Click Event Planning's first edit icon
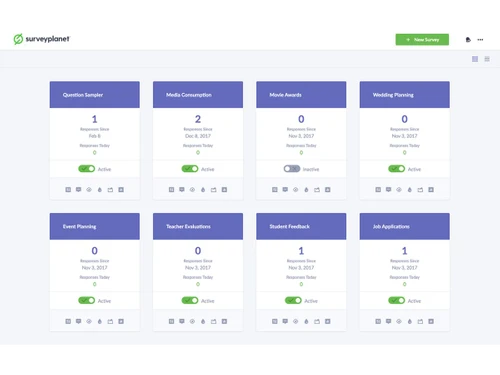Screen dimensions: 500x375 (x=68, y=321)
